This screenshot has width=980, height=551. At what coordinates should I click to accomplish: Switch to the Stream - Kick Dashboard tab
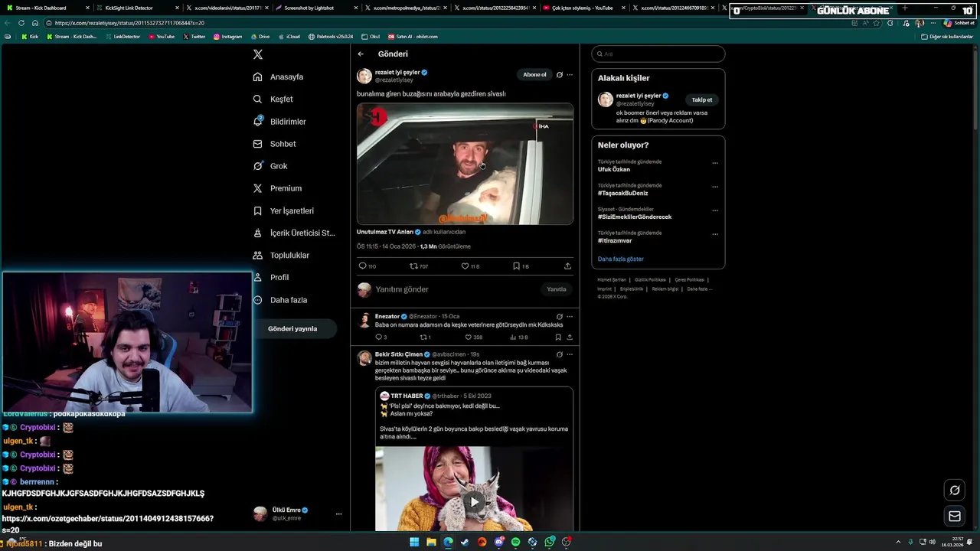pos(47,8)
